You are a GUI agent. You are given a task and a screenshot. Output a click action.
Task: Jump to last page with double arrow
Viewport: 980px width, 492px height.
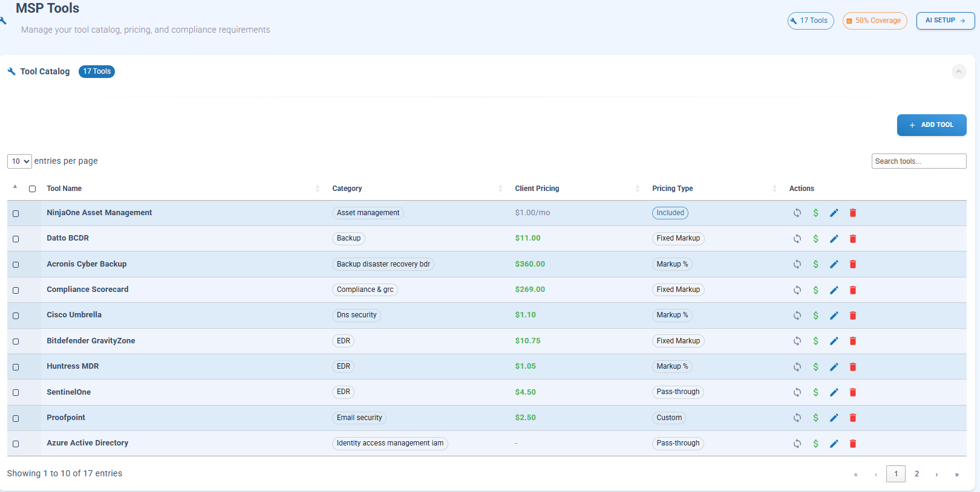[x=956, y=474]
